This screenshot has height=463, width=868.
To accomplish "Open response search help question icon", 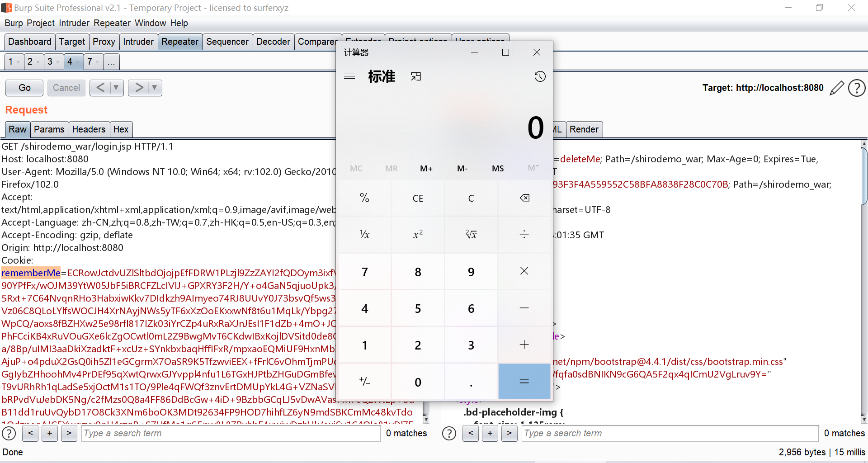I will (x=449, y=433).
